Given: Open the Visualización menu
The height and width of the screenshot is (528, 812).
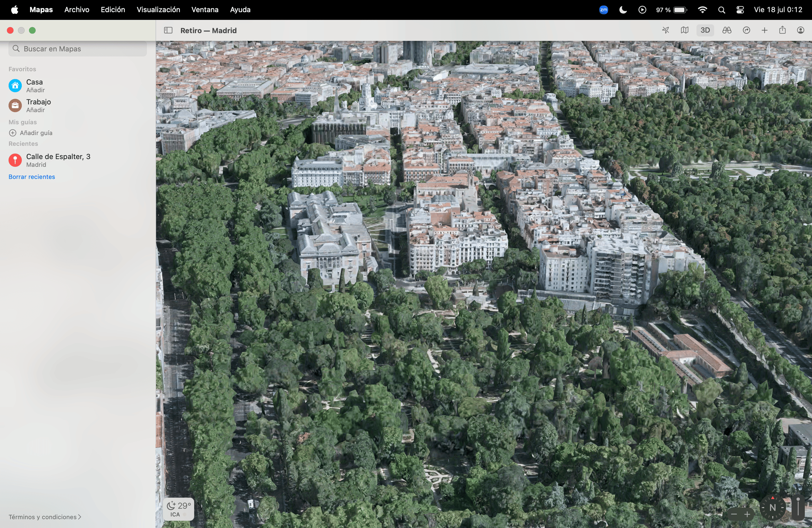Looking at the screenshot, I should pyautogui.click(x=158, y=10).
